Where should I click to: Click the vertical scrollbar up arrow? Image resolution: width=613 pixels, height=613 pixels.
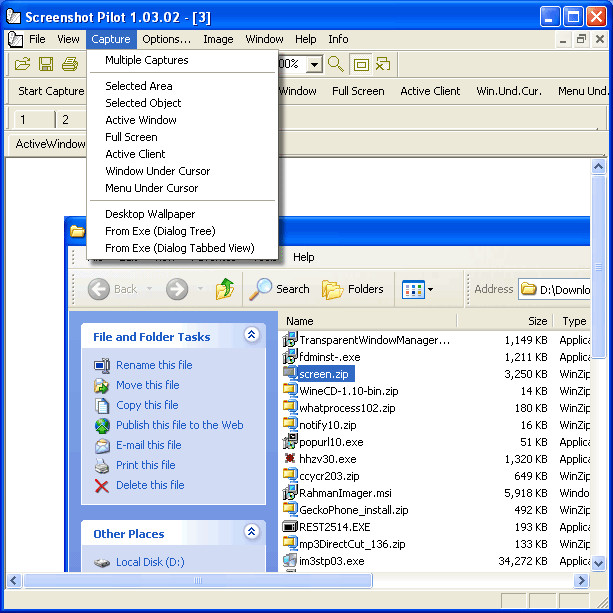tap(598, 167)
